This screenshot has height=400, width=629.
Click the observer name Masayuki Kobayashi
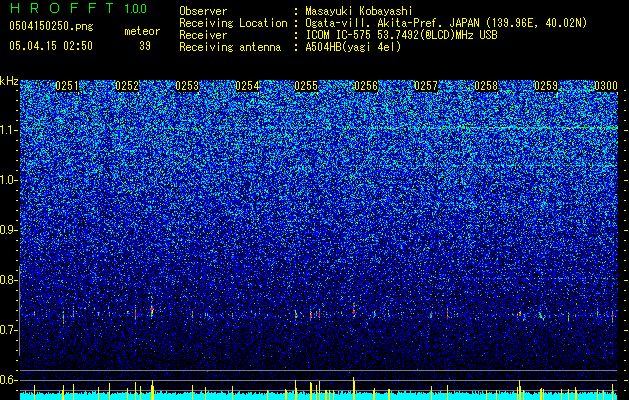[358, 11]
